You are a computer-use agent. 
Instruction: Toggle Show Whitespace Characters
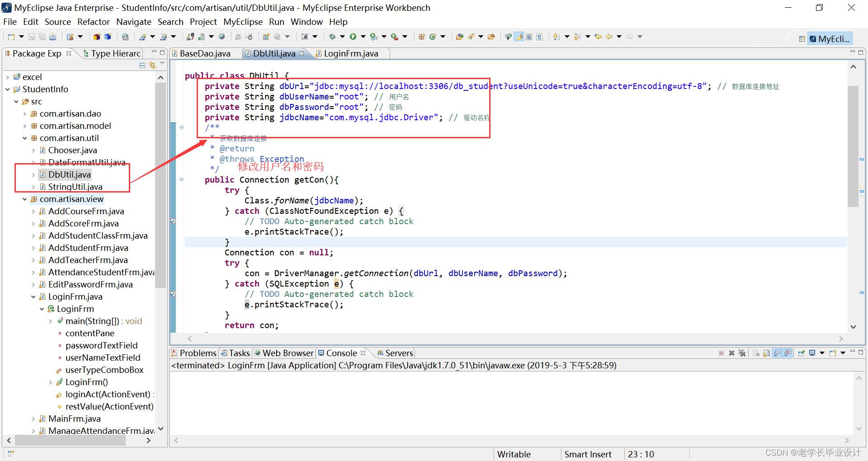[539, 36]
